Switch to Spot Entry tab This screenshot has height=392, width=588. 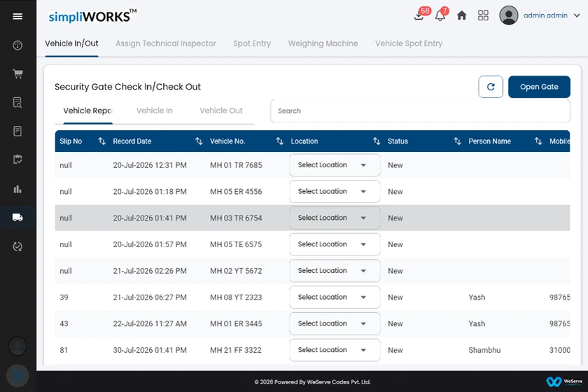click(252, 43)
